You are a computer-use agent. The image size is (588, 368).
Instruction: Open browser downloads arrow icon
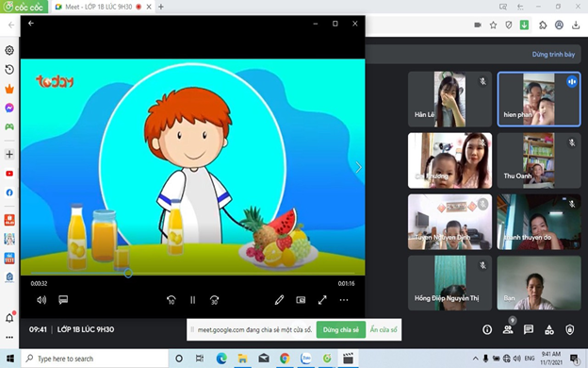(576, 25)
